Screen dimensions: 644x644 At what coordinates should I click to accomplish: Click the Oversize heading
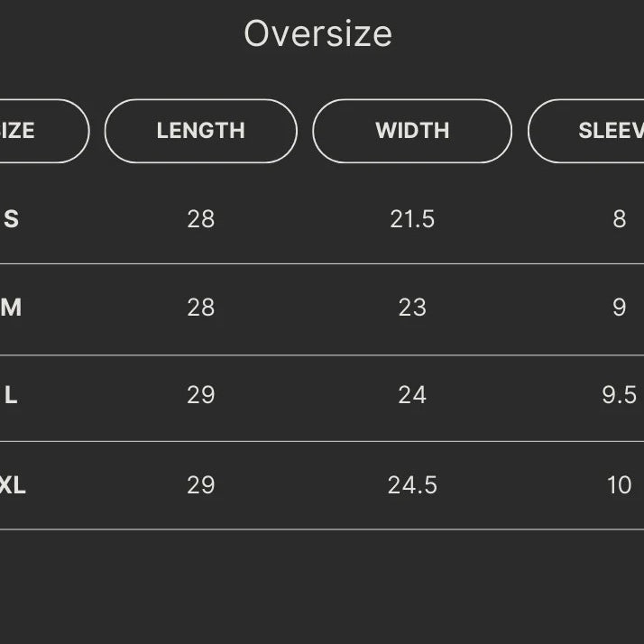coord(317,34)
